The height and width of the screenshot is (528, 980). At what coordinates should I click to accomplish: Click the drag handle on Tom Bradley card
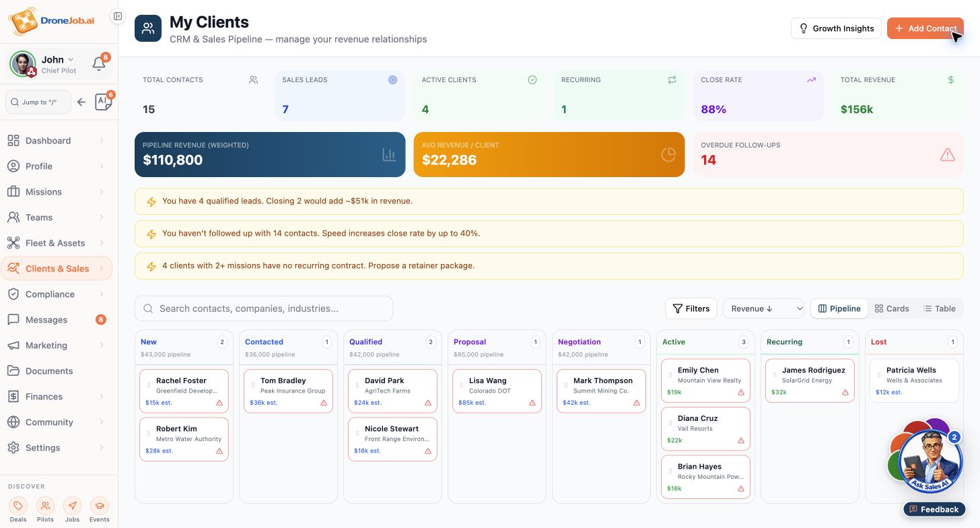pyautogui.click(x=253, y=386)
